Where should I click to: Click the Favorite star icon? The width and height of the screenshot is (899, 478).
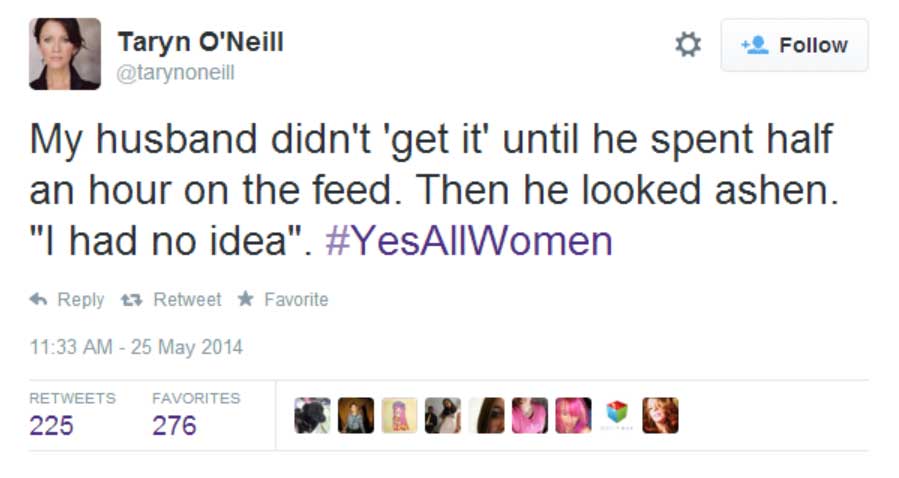pos(244,299)
